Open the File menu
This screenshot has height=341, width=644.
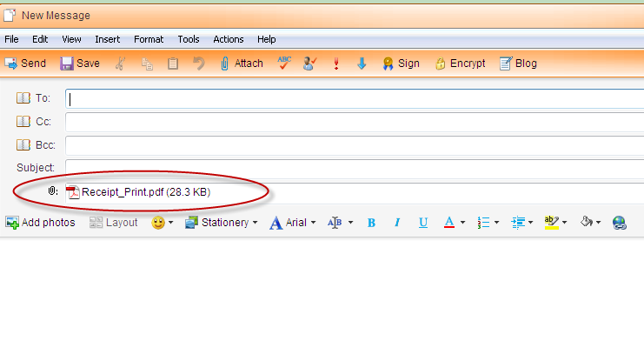(11, 39)
